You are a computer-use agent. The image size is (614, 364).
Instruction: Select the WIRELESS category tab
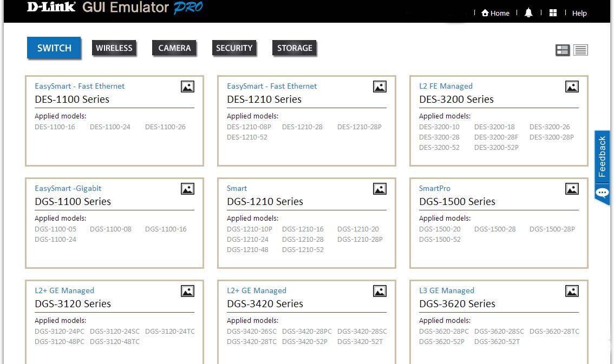pos(114,48)
